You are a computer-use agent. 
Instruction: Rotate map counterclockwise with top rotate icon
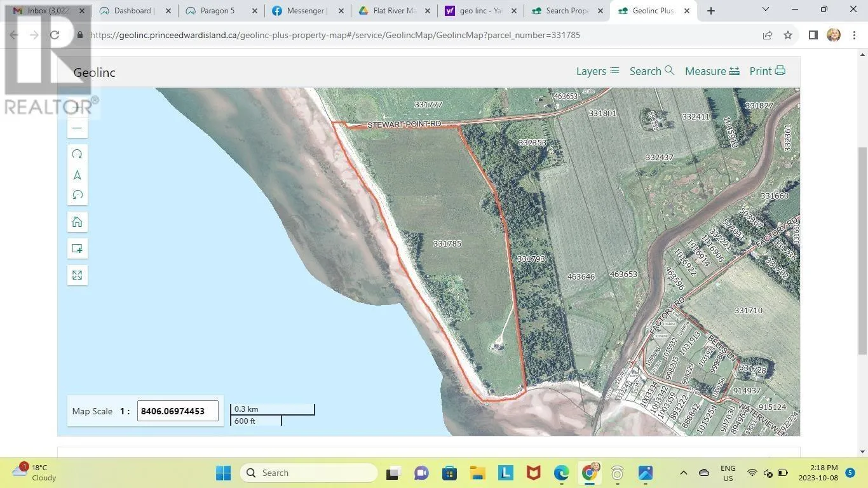[x=77, y=154]
